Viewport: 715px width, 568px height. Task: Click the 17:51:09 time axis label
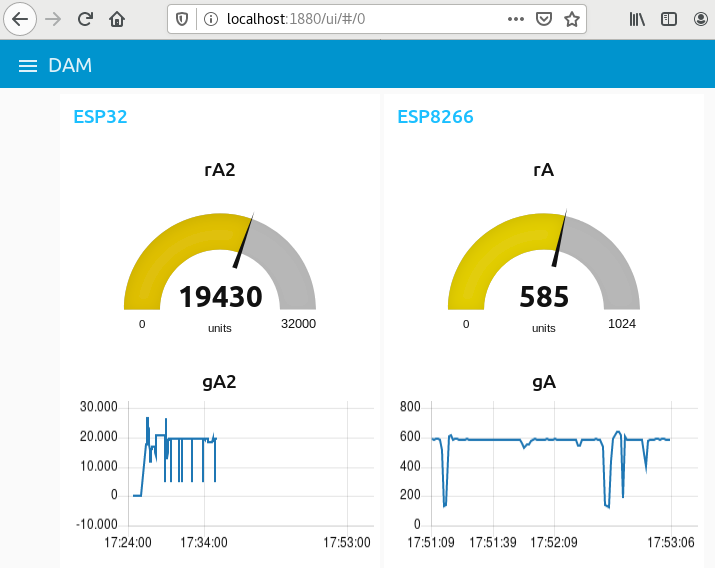(431, 542)
